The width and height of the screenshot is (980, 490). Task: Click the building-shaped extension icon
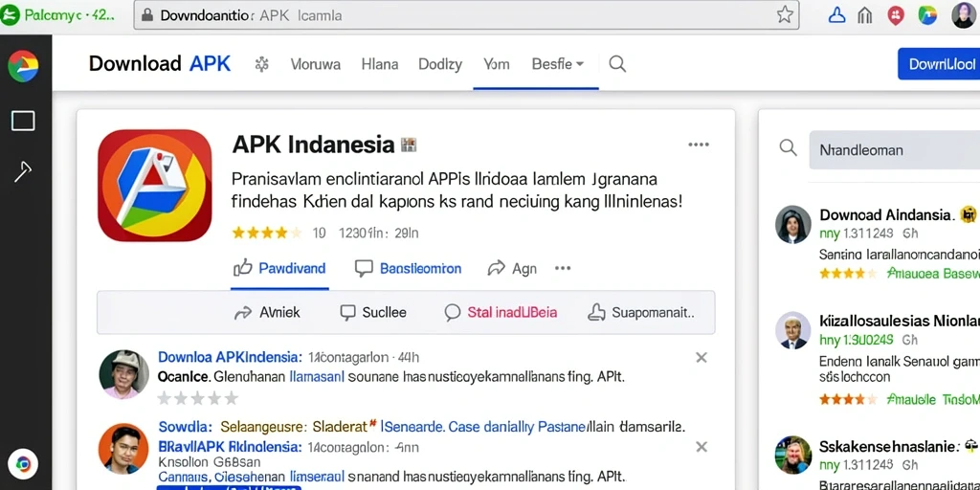865,15
